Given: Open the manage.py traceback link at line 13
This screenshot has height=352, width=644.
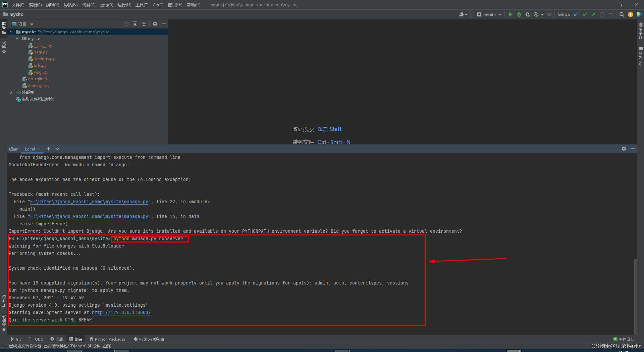Looking at the screenshot, I should click(89, 216).
